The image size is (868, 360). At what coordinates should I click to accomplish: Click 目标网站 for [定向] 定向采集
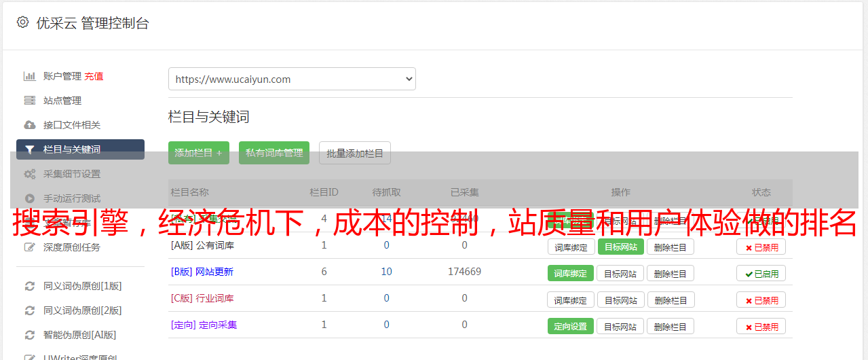[x=620, y=326]
